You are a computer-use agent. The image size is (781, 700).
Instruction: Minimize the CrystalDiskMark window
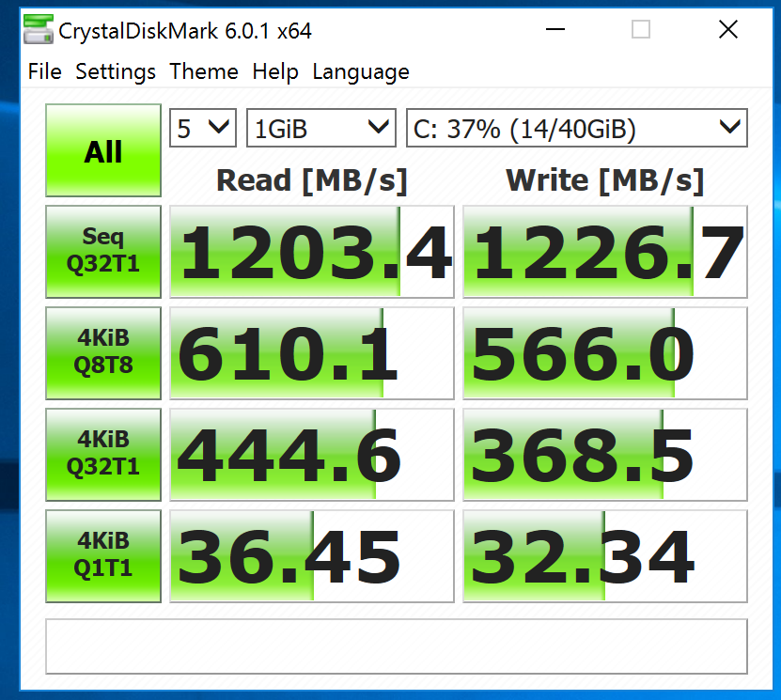[555, 29]
